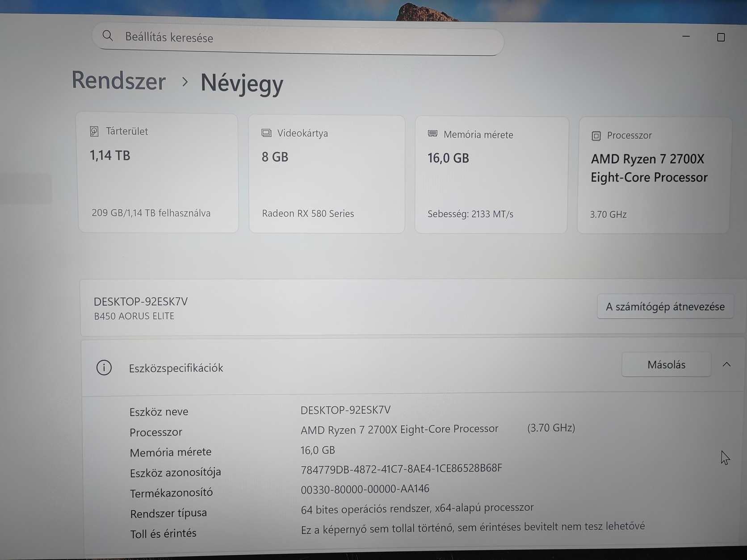The height and width of the screenshot is (560, 747).
Task: Open the Videokártya 8 GB card
Action: tap(327, 174)
